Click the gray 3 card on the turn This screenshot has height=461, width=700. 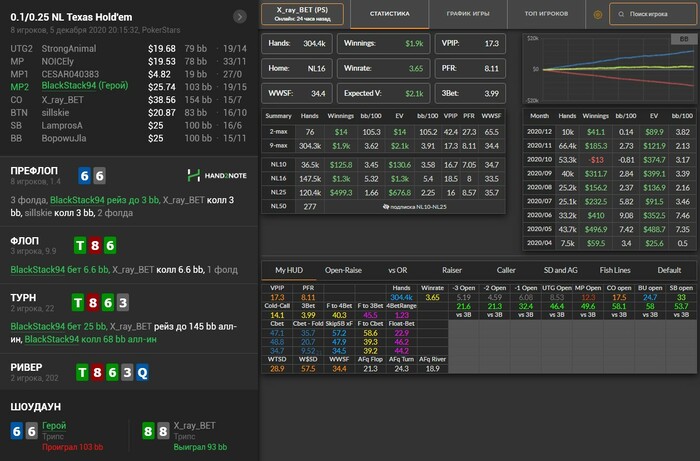click(x=123, y=303)
